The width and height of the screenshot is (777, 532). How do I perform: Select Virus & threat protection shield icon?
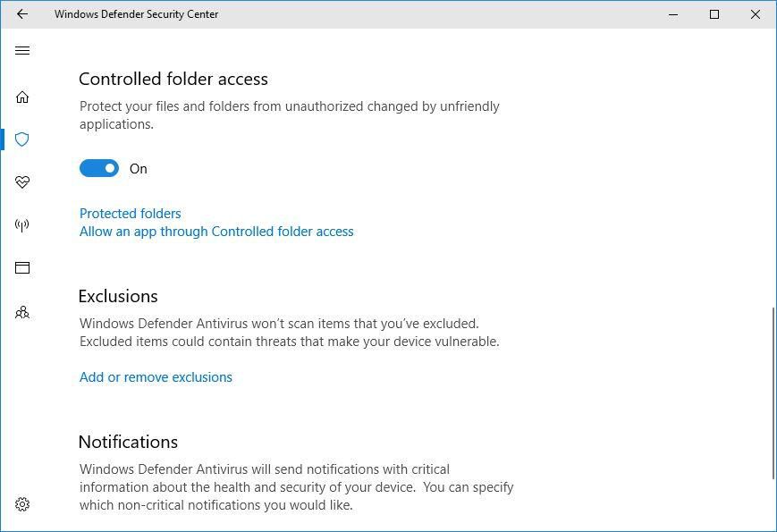click(22, 139)
